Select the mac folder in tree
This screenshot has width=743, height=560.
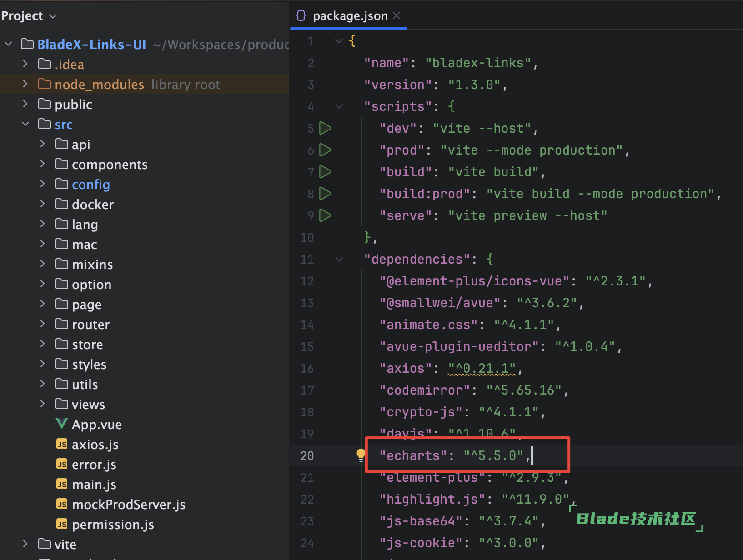pos(85,245)
